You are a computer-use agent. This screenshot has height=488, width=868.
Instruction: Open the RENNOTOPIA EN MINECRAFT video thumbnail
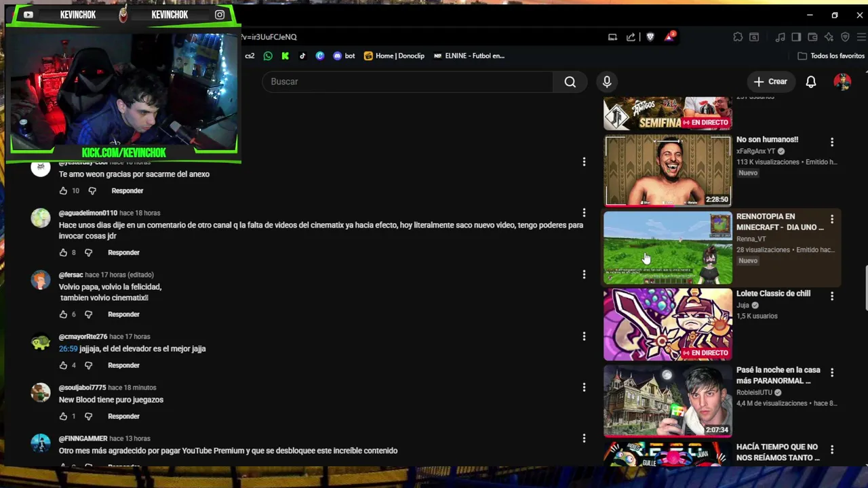(668, 247)
